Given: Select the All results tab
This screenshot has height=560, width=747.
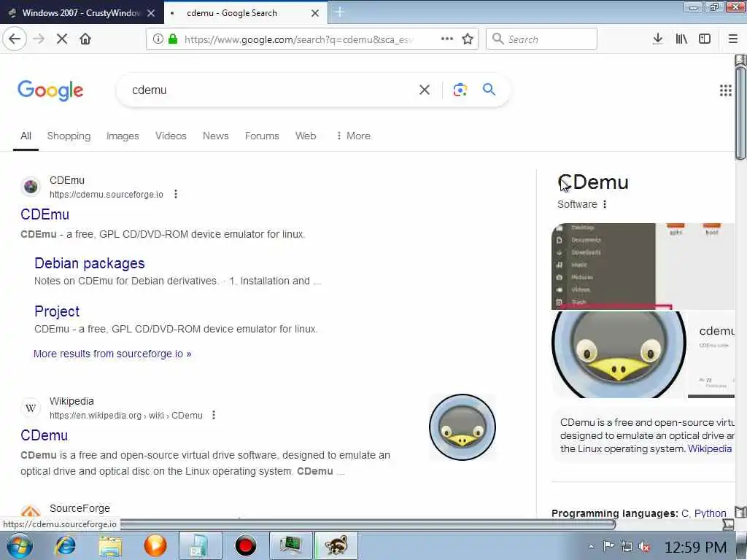Looking at the screenshot, I should click(26, 136).
